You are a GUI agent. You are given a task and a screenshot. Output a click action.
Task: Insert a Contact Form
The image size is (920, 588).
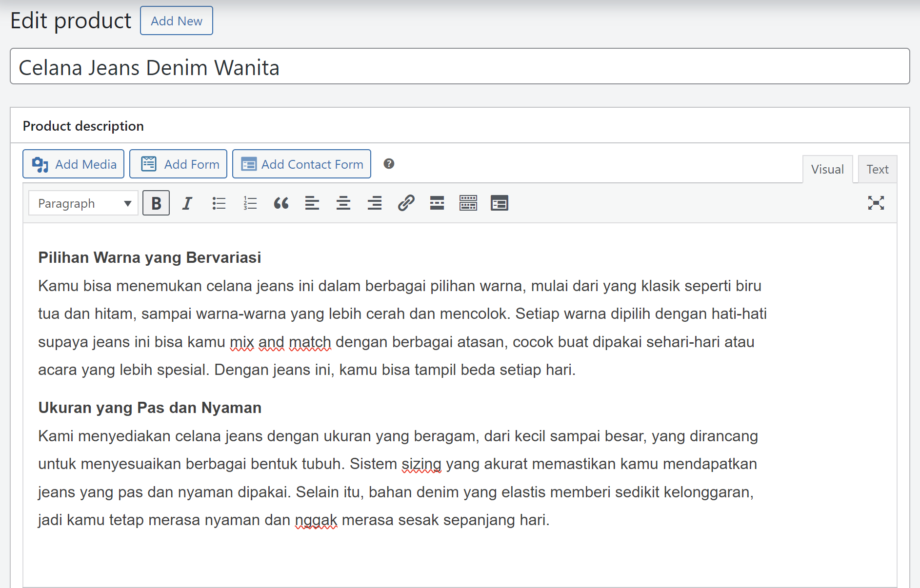301,164
